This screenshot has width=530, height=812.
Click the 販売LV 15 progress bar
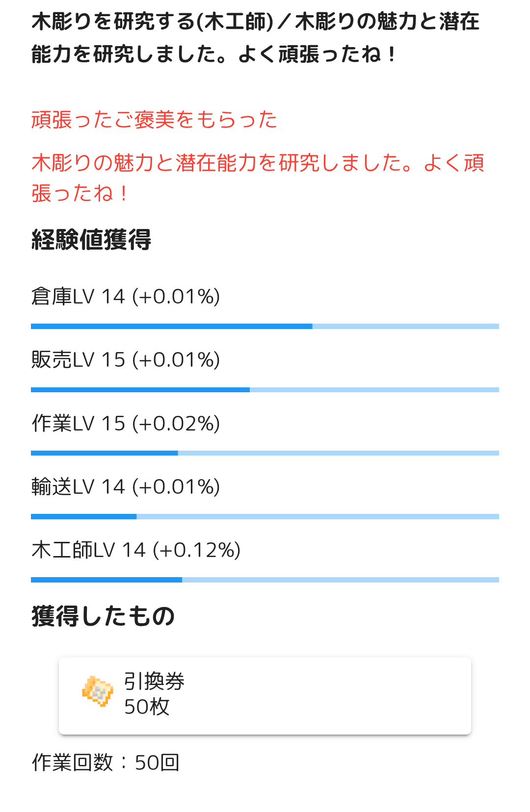265,390
